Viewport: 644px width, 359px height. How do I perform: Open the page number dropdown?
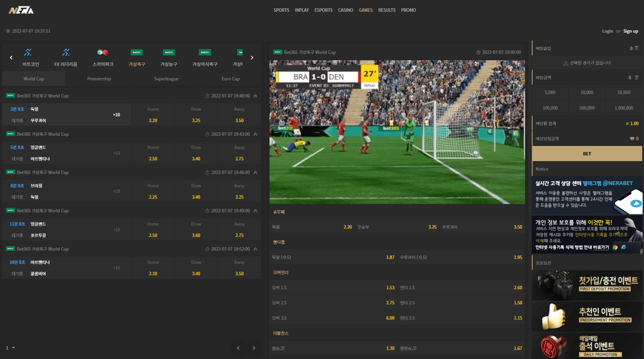click(10, 348)
